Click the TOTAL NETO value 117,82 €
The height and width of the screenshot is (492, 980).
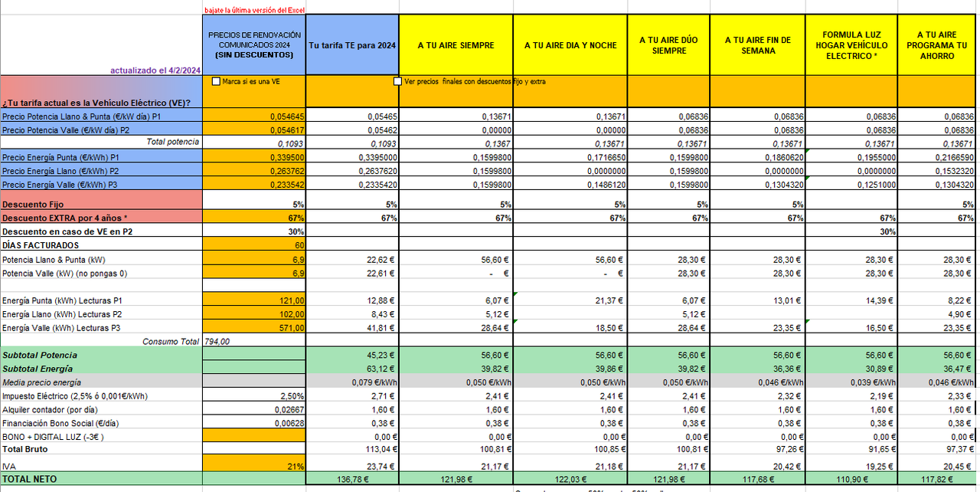936,479
